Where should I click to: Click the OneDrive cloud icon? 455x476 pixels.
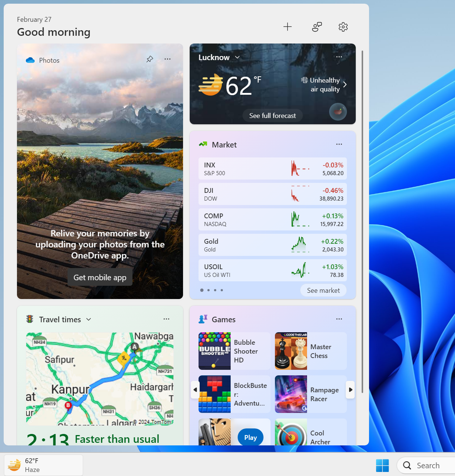pos(30,60)
